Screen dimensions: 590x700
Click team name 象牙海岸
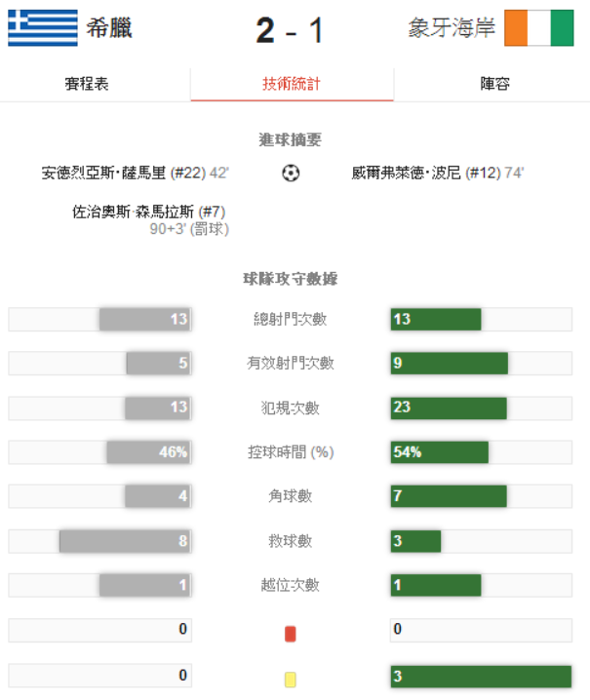(452, 28)
